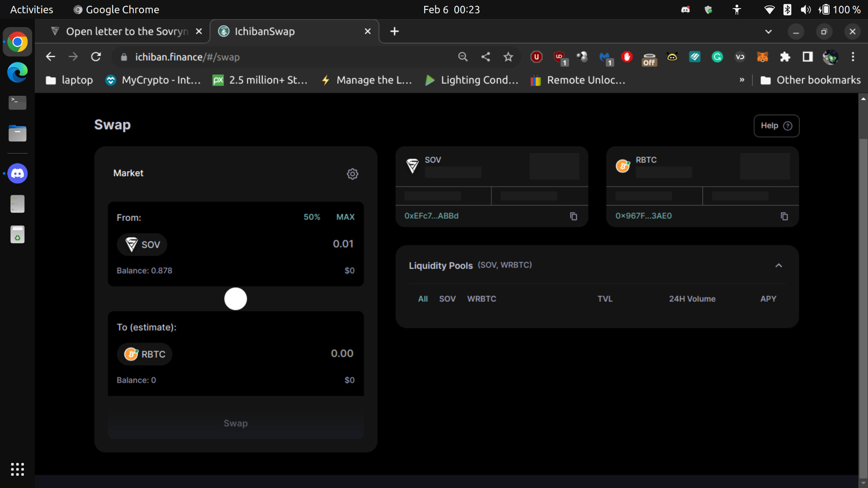
Task: Collapse the Liquidity Pools panel
Action: point(778,265)
